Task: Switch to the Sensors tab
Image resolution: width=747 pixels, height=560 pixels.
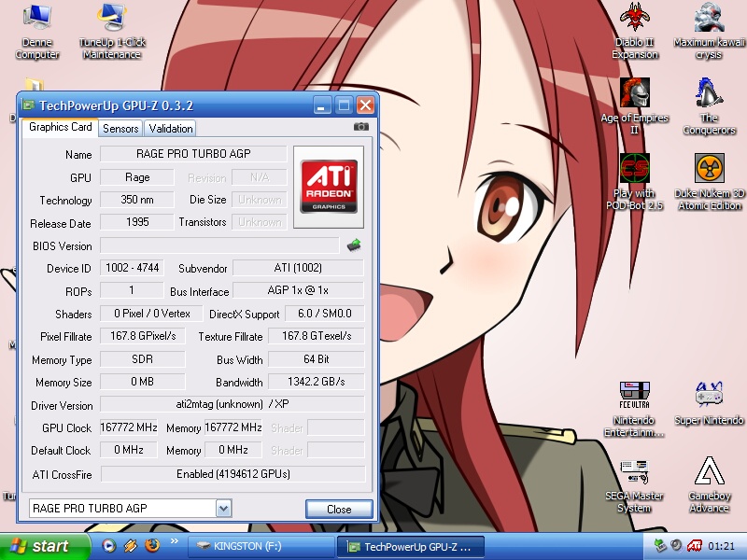Action: coord(120,129)
